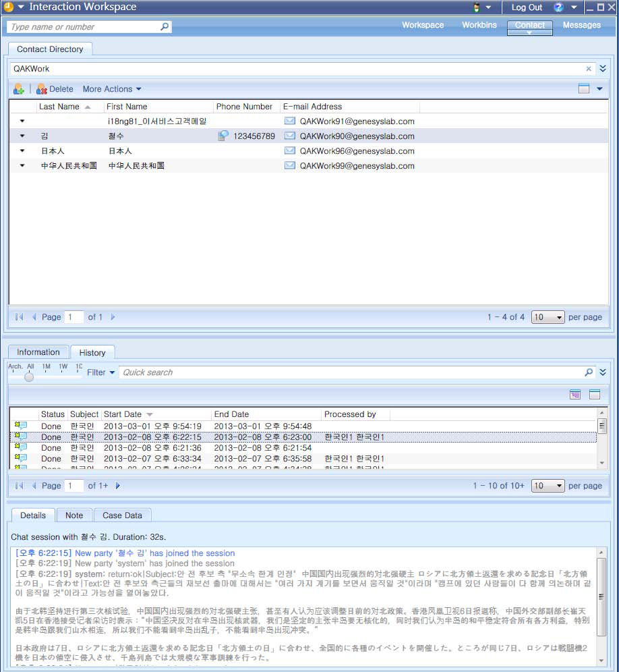
Task: Click email icon for QAKWork91@genesyslab.com
Action: pyautogui.click(x=290, y=121)
